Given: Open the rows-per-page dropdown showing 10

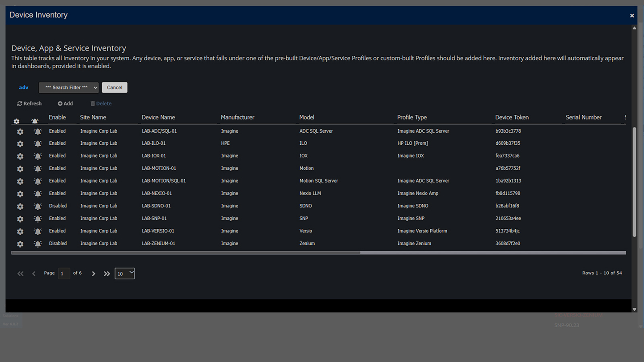Looking at the screenshot, I should [125, 274].
